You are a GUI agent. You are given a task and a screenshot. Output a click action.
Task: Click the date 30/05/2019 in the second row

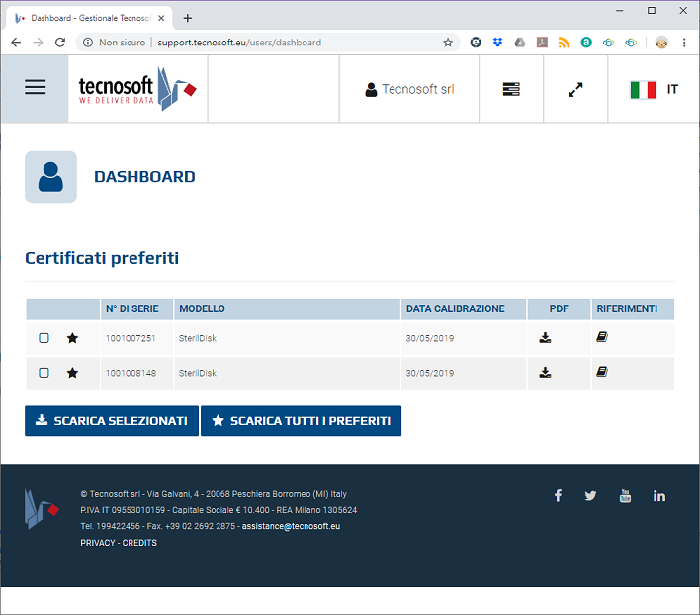pyautogui.click(x=429, y=373)
